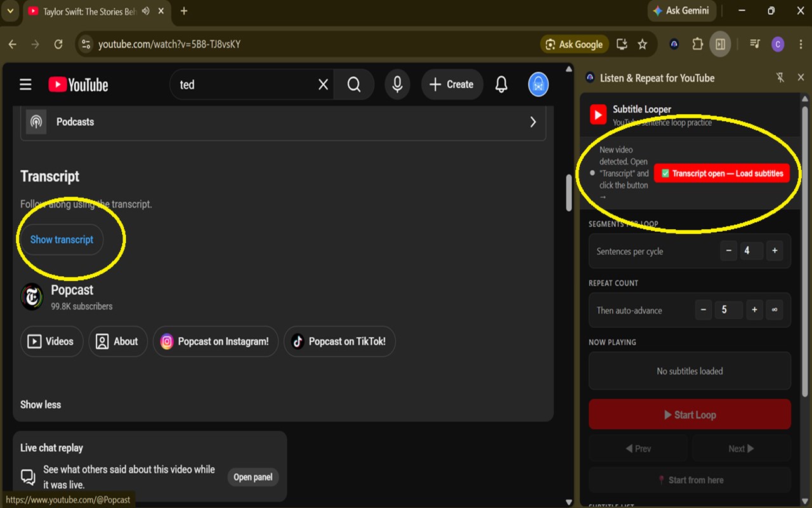Reload the current page
Viewport: 812px width, 508px height.
[x=58, y=44]
